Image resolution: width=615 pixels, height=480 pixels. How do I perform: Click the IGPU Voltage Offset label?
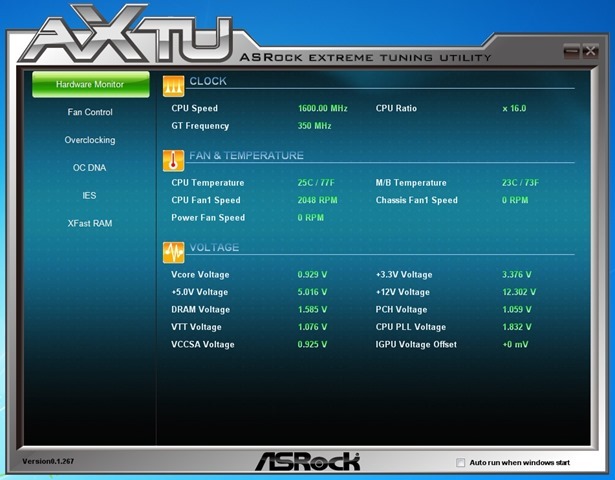pyautogui.click(x=416, y=345)
